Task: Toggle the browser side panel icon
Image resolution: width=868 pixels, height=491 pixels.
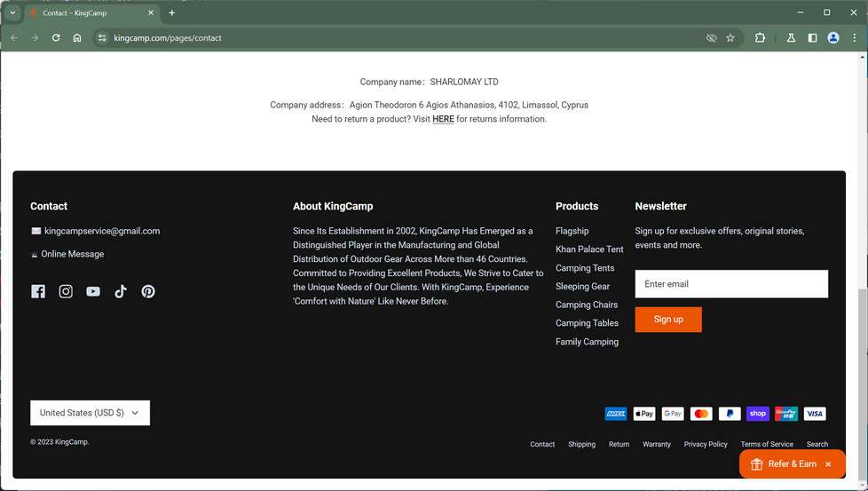Action: pyautogui.click(x=812, y=37)
